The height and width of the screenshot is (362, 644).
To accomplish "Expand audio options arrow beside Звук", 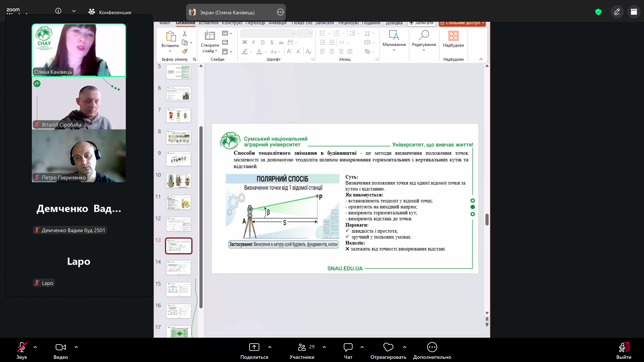I will (x=35, y=347).
